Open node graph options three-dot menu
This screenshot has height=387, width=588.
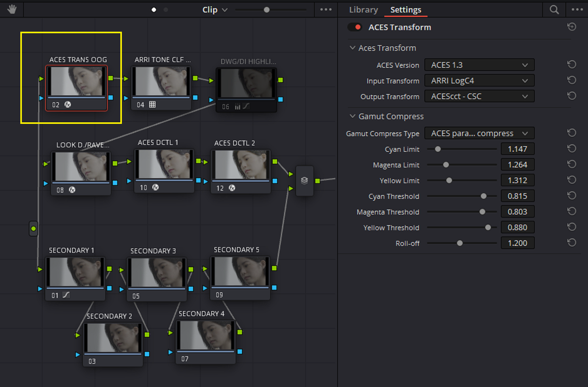point(326,10)
